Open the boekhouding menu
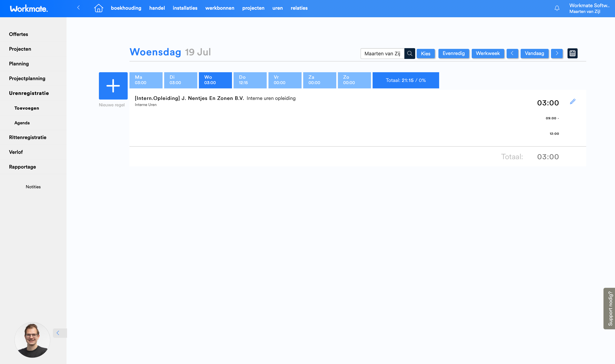The image size is (615, 364). click(126, 8)
